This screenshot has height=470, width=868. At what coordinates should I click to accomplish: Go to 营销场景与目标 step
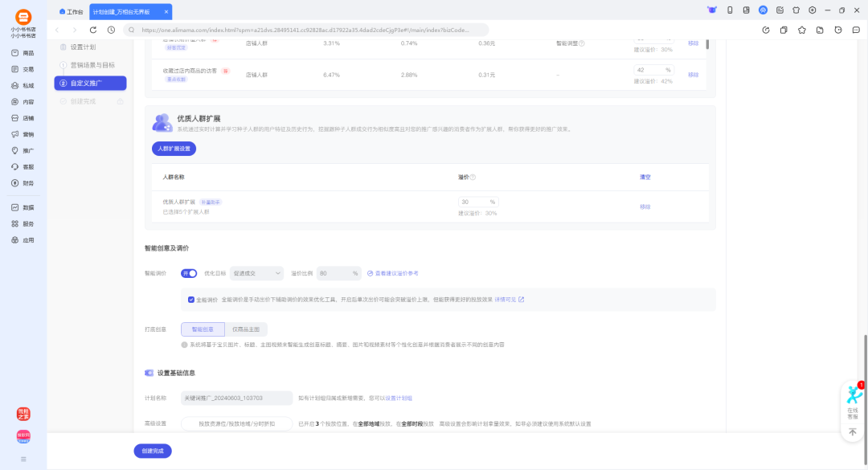click(92, 65)
